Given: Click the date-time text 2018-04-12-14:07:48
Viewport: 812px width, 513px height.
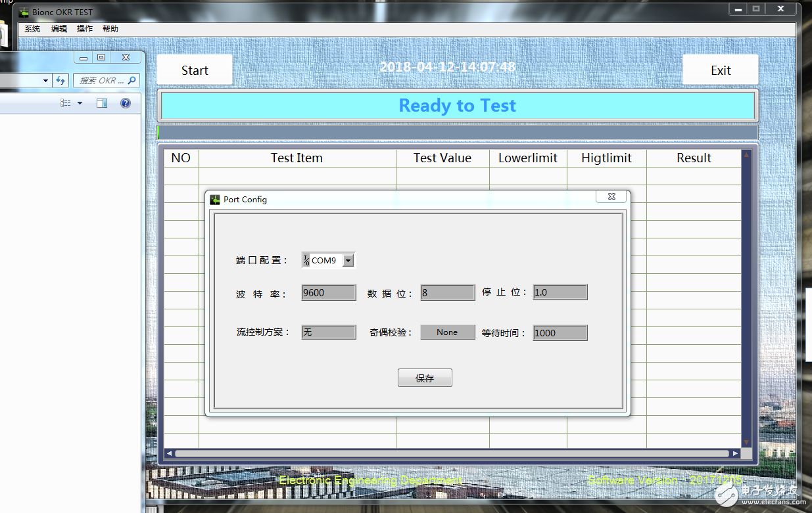Looking at the screenshot, I should point(448,67).
